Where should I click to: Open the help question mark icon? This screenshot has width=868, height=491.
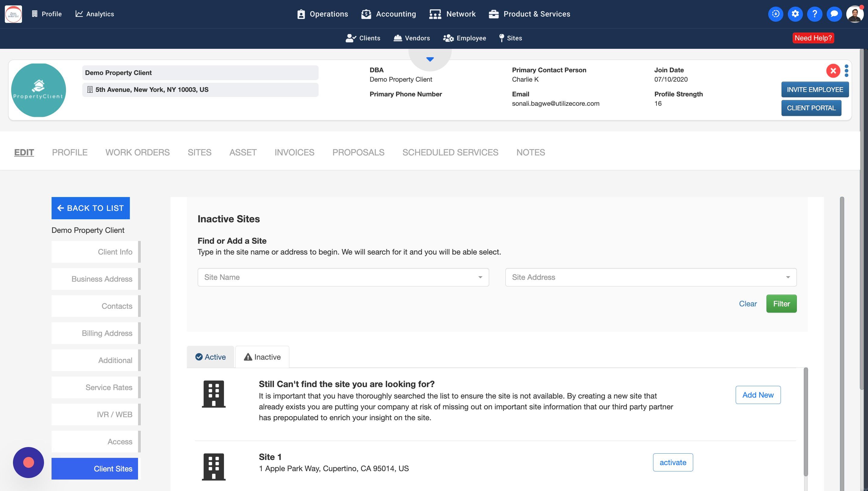[815, 14]
